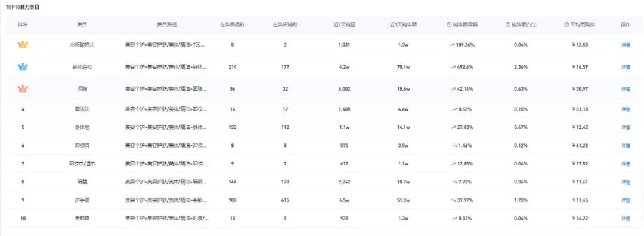Click the 近1天销量 column header
Image resolution: width=644 pixels, height=236 pixels.
[x=344, y=24]
